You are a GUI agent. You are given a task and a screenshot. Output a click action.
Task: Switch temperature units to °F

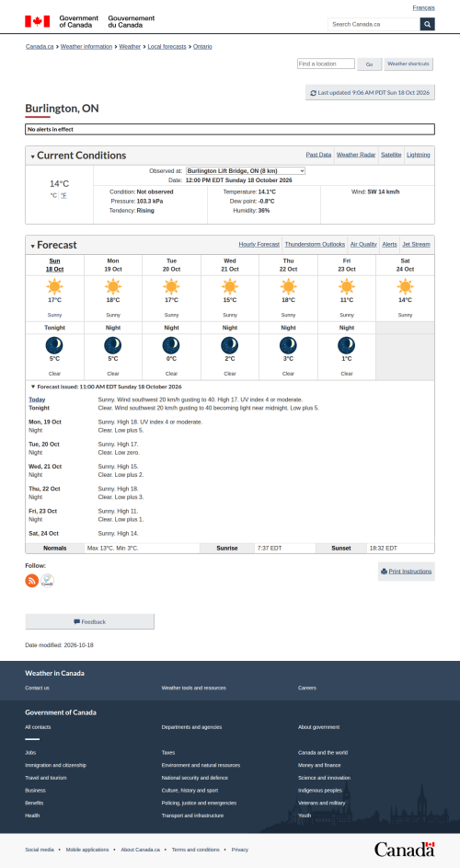pyautogui.click(x=63, y=195)
